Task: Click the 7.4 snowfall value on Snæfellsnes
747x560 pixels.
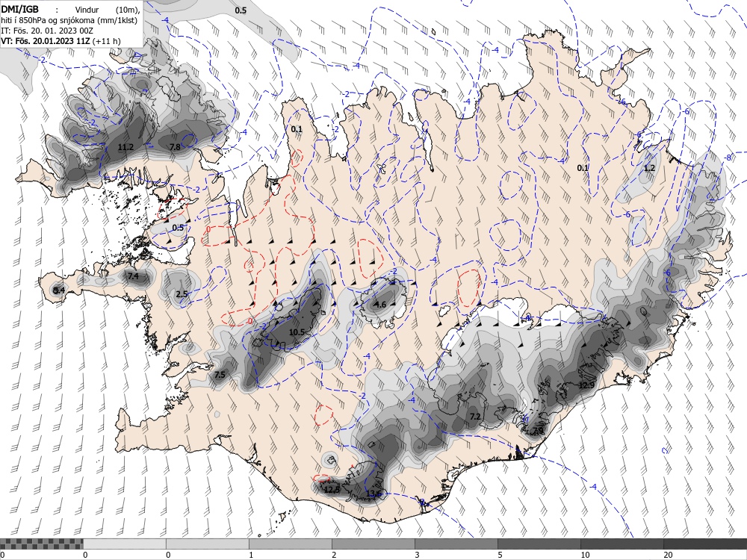Action: tap(133, 276)
